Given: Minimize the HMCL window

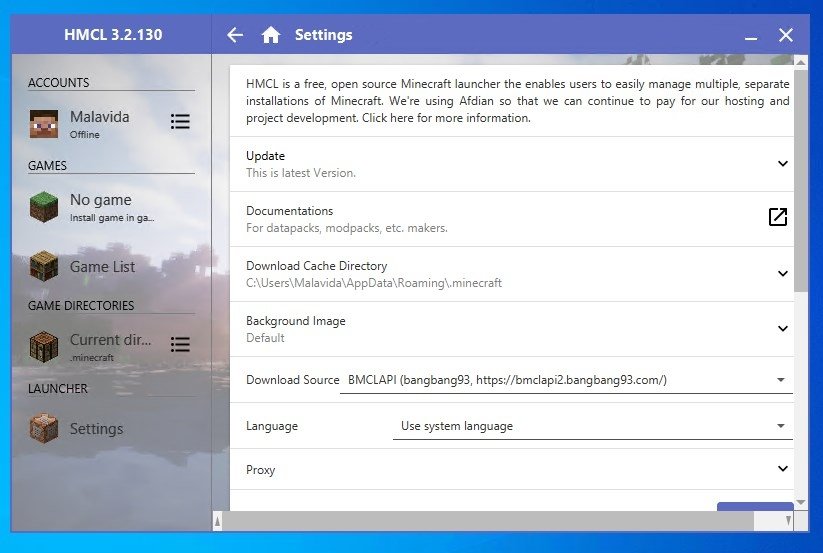Looking at the screenshot, I should [751, 36].
